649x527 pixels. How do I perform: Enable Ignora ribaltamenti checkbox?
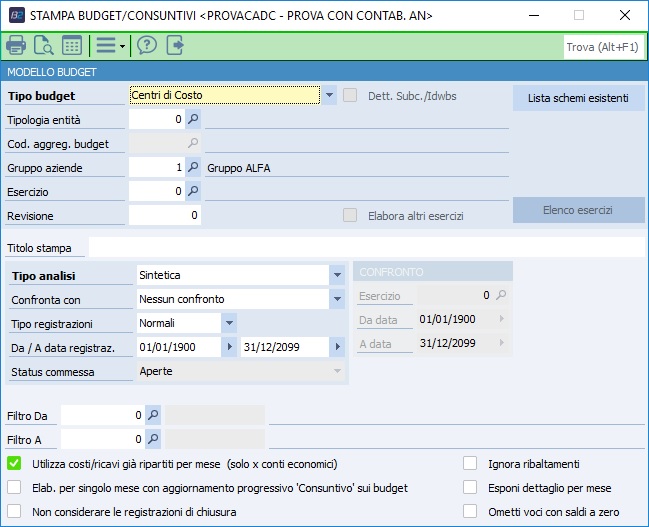pyautogui.click(x=470, y=464)
